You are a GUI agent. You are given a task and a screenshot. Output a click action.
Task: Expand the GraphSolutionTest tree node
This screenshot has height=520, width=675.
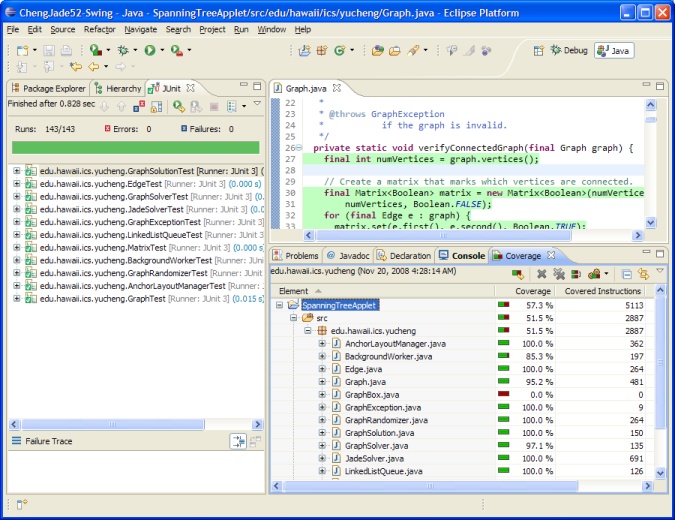(x=16, y=171)
